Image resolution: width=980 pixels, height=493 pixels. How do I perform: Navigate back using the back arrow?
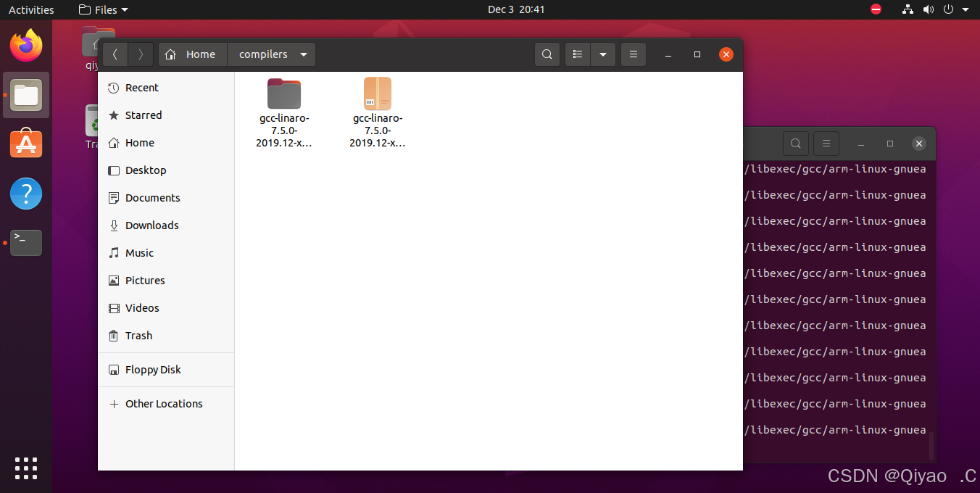[115, 54]
